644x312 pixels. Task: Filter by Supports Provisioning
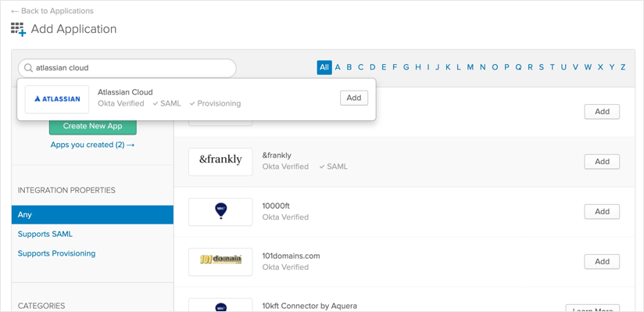[x=57, y=253]
